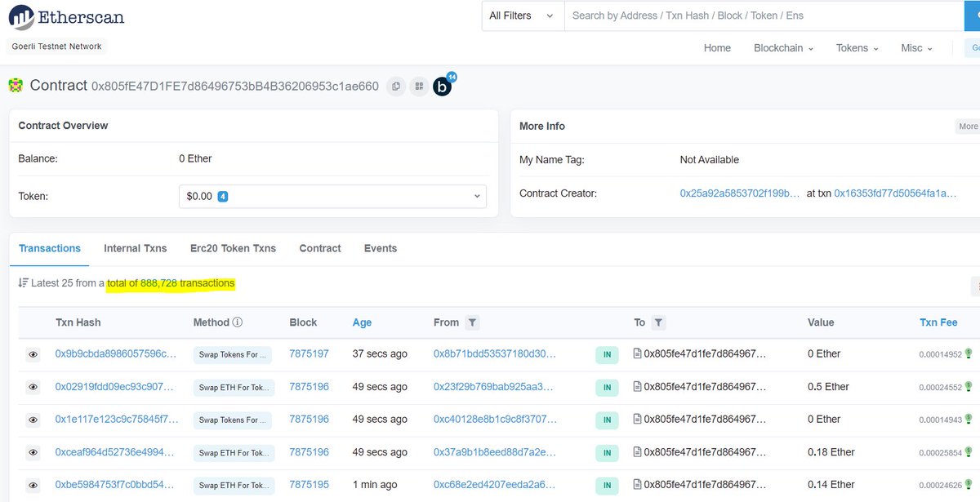Open transaction hash 0x9b9cbda8986057596c
This screenshot has width=980, height=502.
115,353
